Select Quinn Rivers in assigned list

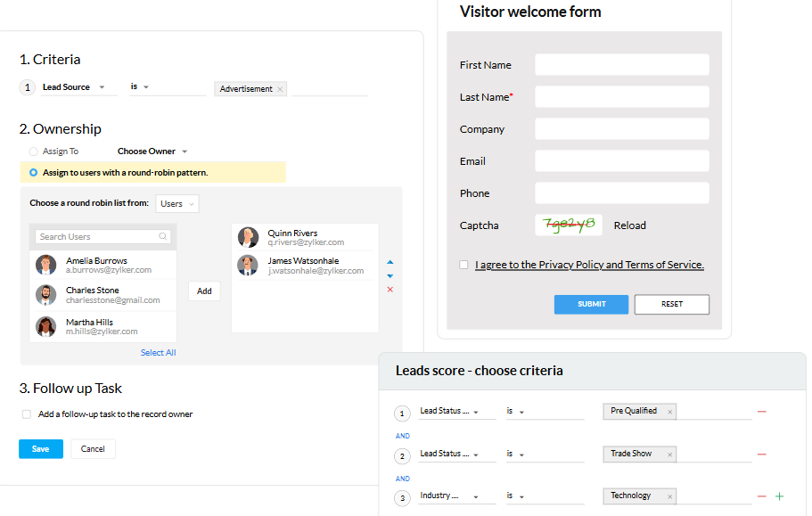point(305,237)
